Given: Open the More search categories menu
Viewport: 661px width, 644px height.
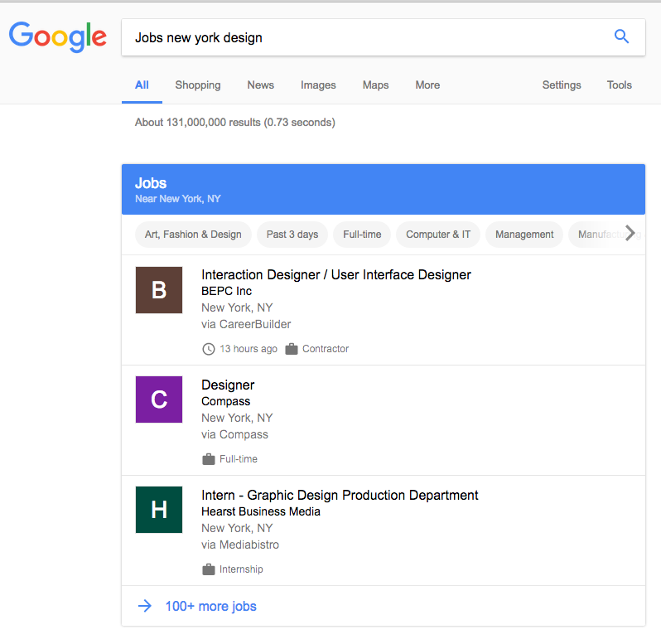Looking at the screenshot, I should click(x=427, y=85).
